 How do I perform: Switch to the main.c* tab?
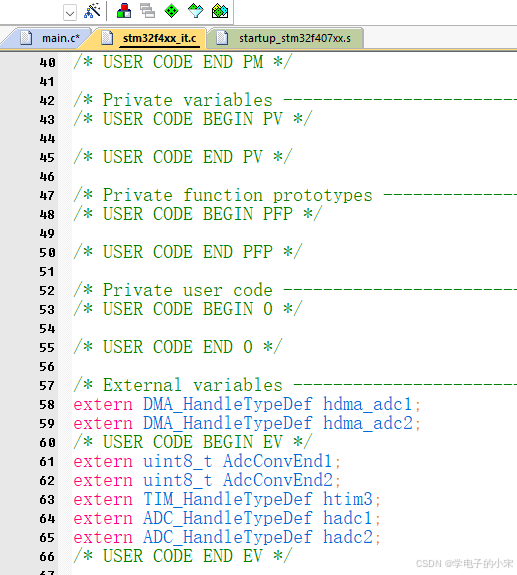[x=51, y=38]
